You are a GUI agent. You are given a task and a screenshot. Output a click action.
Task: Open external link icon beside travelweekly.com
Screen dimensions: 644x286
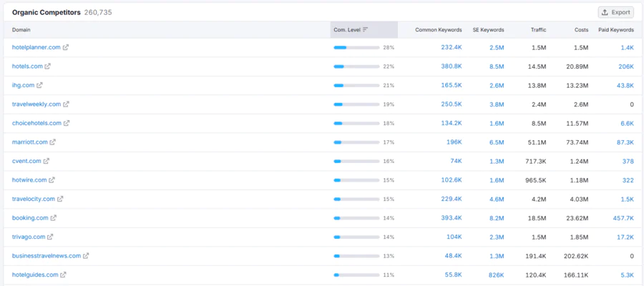click(66, 104)
